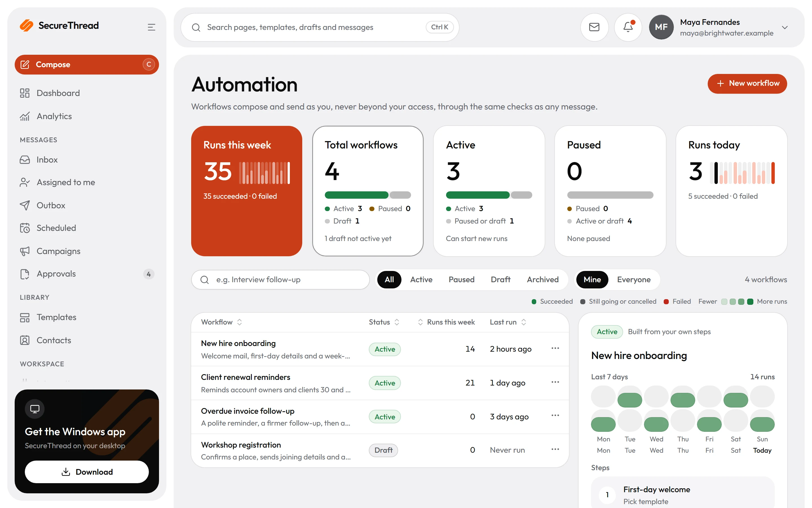
Task: Open Analytics from the sidebar
Action: tap(87, 116)
